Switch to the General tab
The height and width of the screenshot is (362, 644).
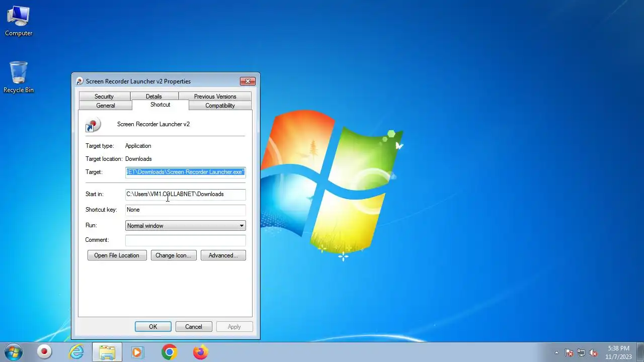(x=106, y=106)
